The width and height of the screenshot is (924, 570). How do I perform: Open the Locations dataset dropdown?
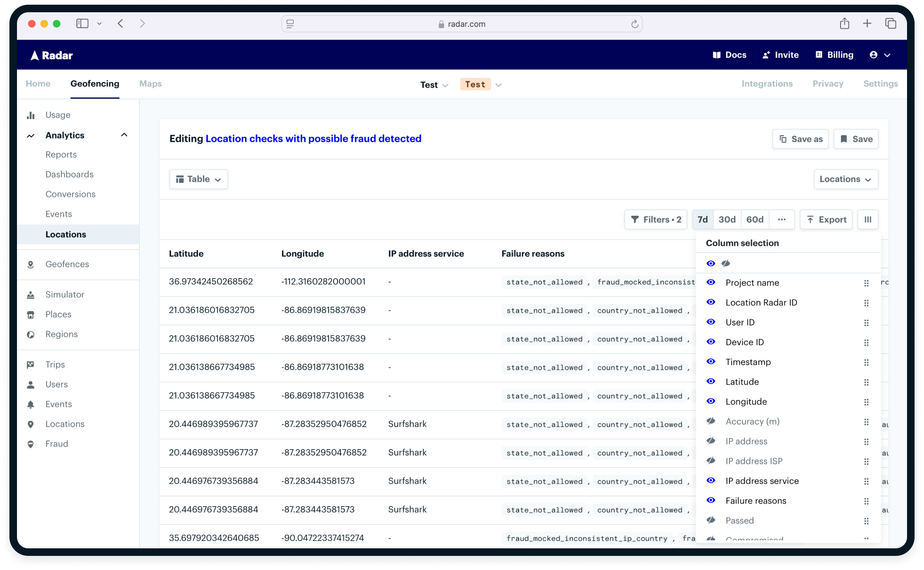845,179
